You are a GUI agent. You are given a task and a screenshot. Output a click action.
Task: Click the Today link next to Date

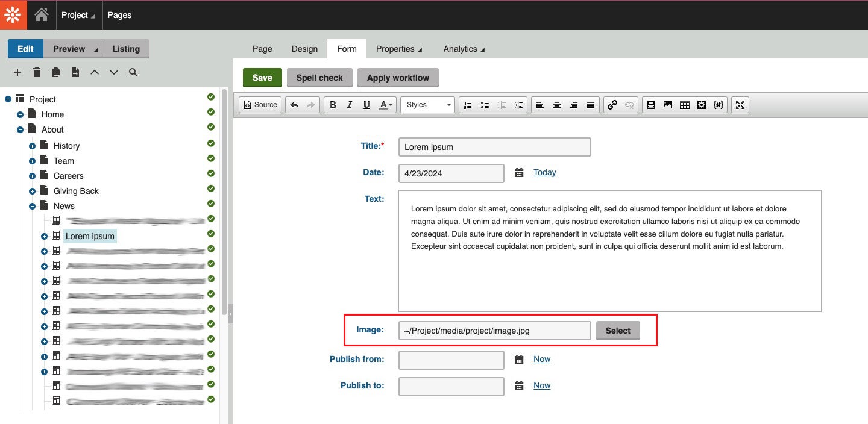point(544,172)
